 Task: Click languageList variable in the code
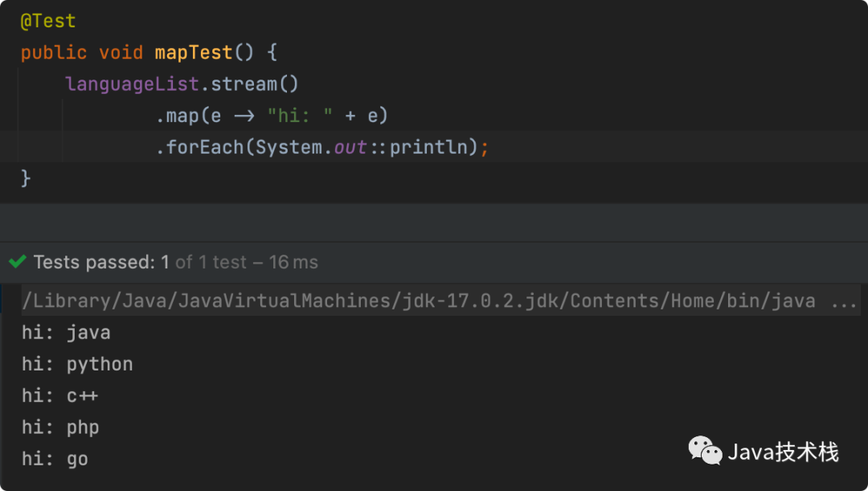coord(132,84)
